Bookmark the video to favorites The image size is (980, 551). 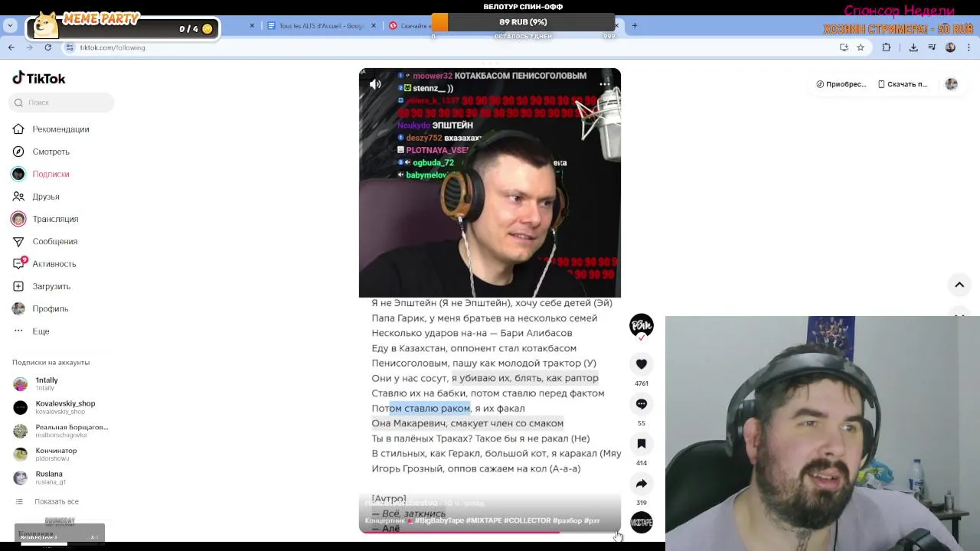click(x=642, y=444)
